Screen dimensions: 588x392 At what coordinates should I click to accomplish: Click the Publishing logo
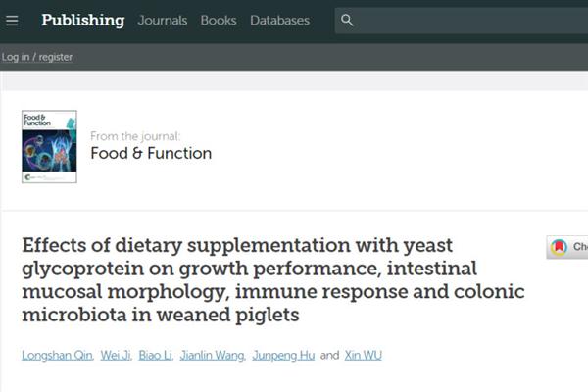click(81, 20)
